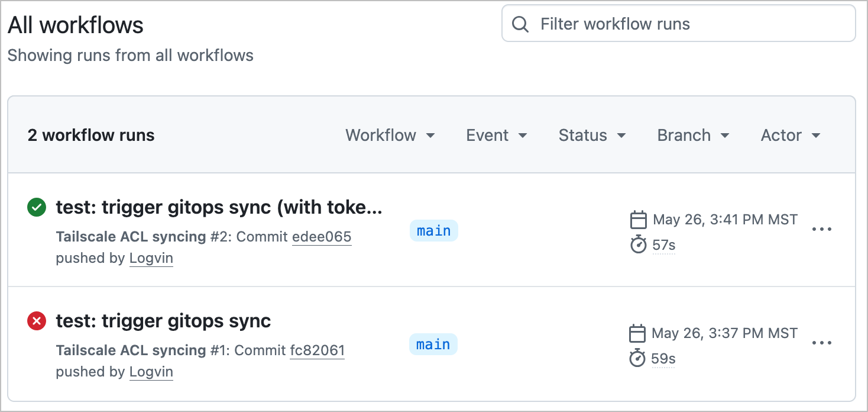Click the stopwatch icon beside 57s
The width and height of the screenshot is (868, 412).
click(x=639, y=244)
